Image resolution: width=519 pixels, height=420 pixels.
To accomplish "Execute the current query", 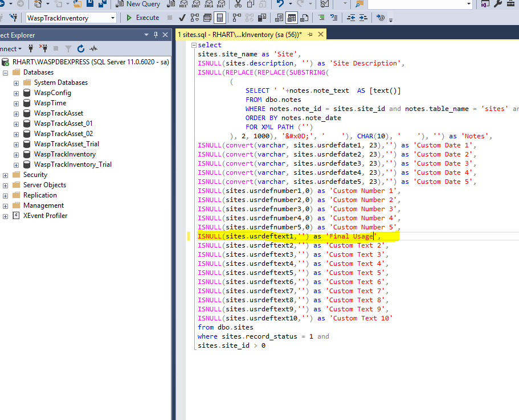I will [142, 18].
